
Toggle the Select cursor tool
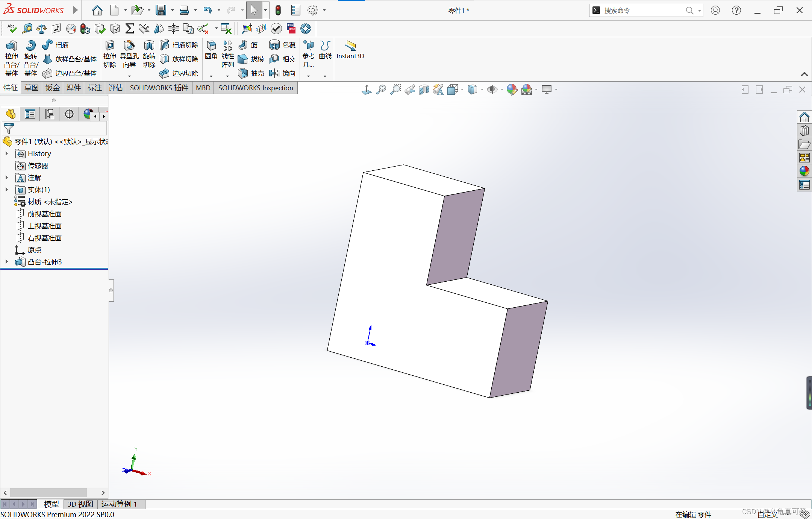coord(254,10)
